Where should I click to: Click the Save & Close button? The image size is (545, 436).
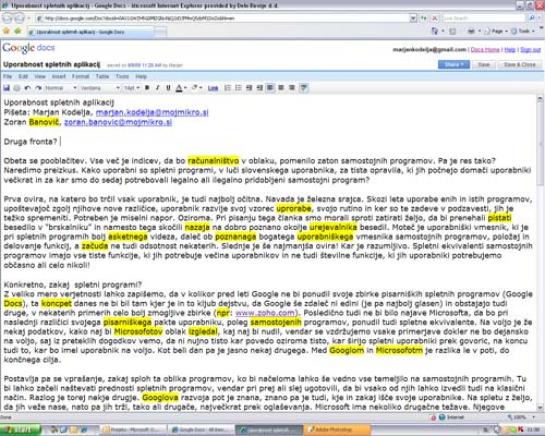pyautogui.click(x=520, y=65)
